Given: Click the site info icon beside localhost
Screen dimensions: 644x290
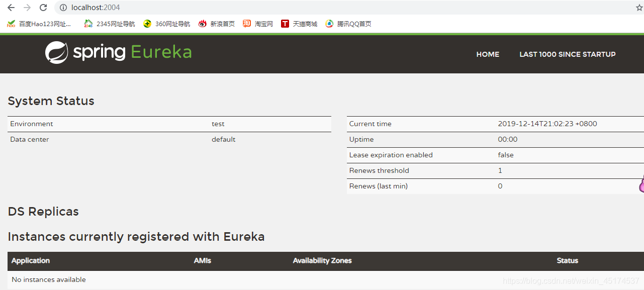Looking at the screenshot, I should (x=63, y=8).
